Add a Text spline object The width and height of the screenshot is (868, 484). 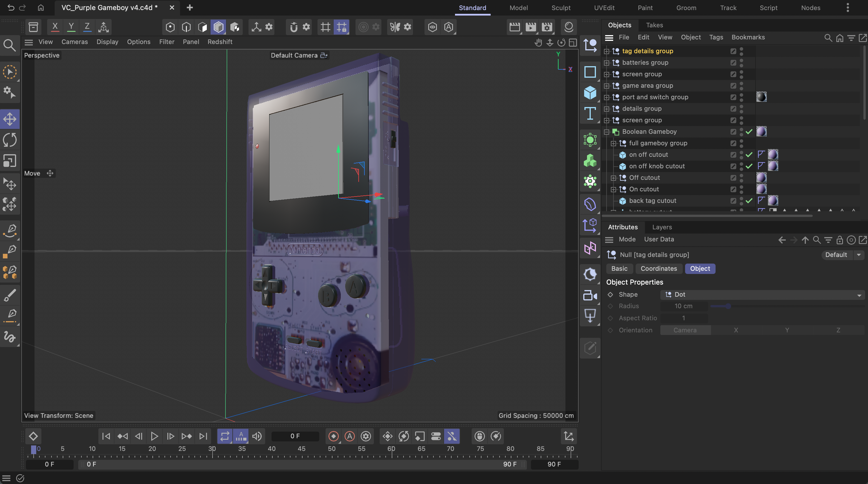tap(590, 113)
